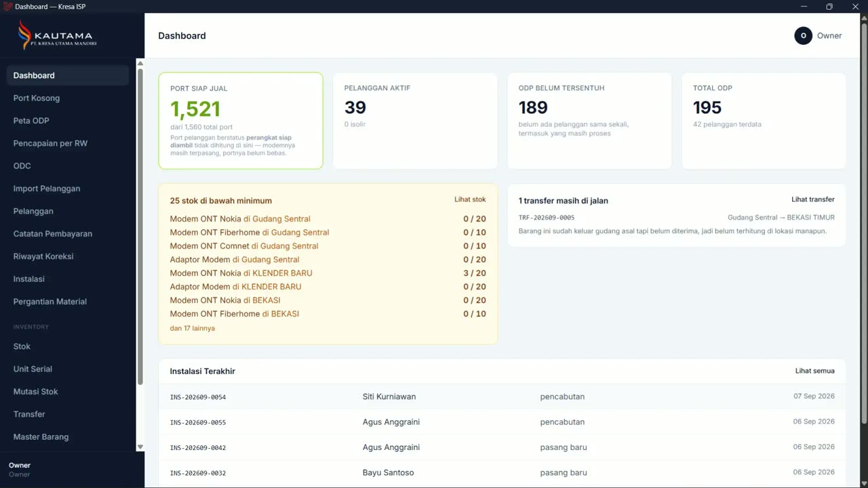Click Modem ONT Fiberhome di BEKASI

[x=235, y=314]
